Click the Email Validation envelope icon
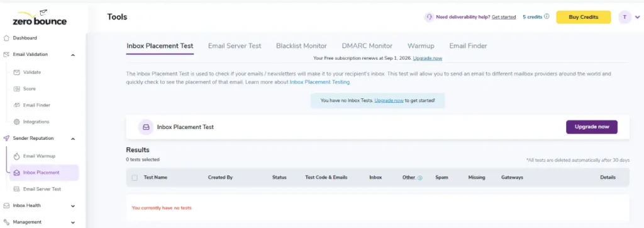The width and height of the screenshot is (644, 228). [x=6, y=54]
